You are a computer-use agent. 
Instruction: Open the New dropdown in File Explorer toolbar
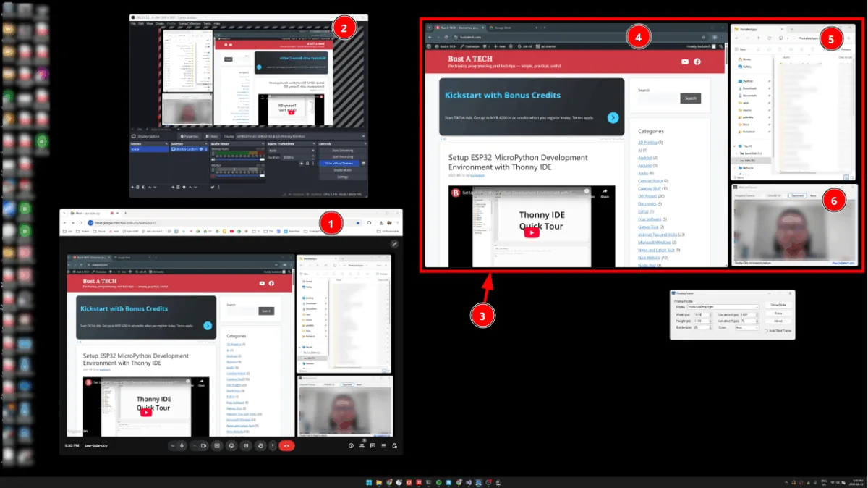[x=741, y=49]
